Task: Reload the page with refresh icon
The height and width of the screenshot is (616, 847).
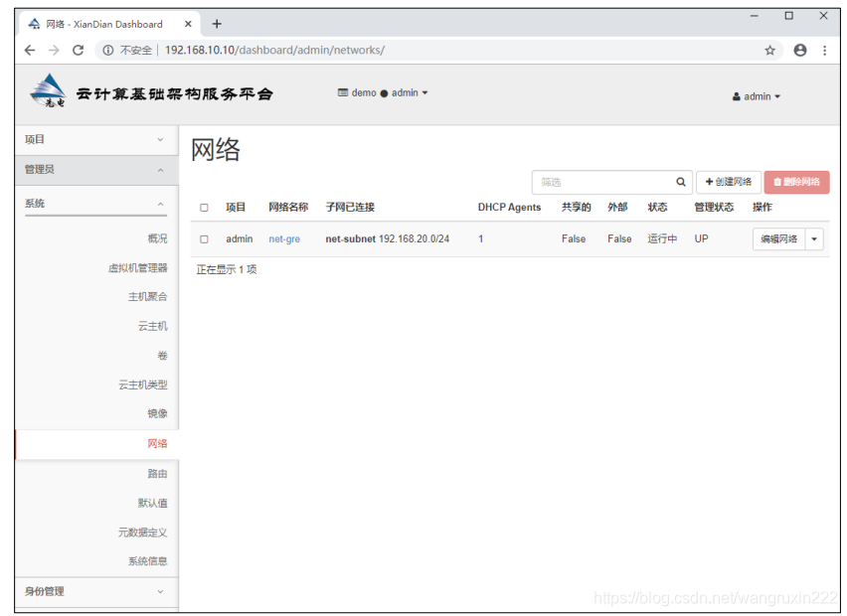Action: pos(79,51)
